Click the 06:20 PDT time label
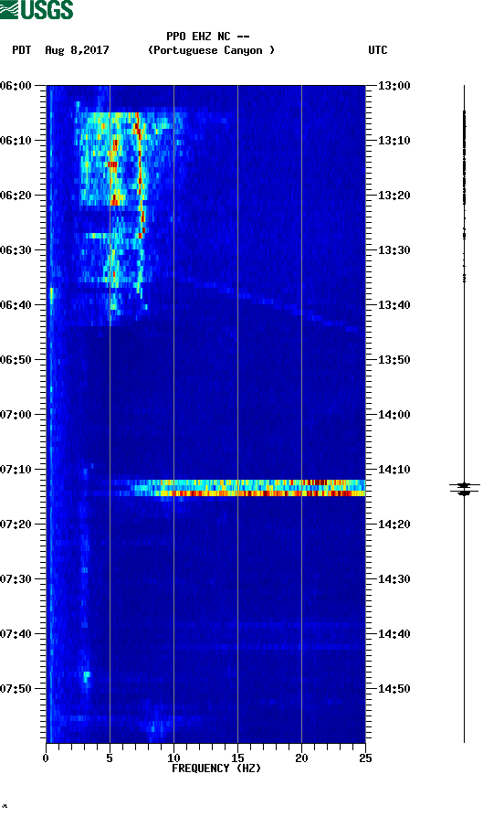 click(16, 196)
